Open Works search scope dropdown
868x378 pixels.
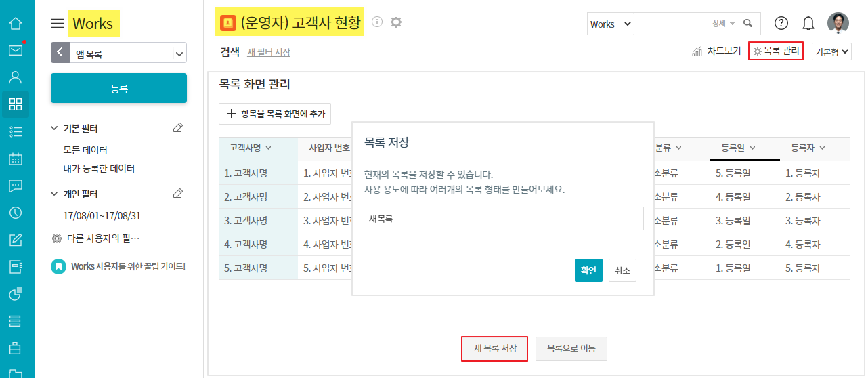pos(610,24)
